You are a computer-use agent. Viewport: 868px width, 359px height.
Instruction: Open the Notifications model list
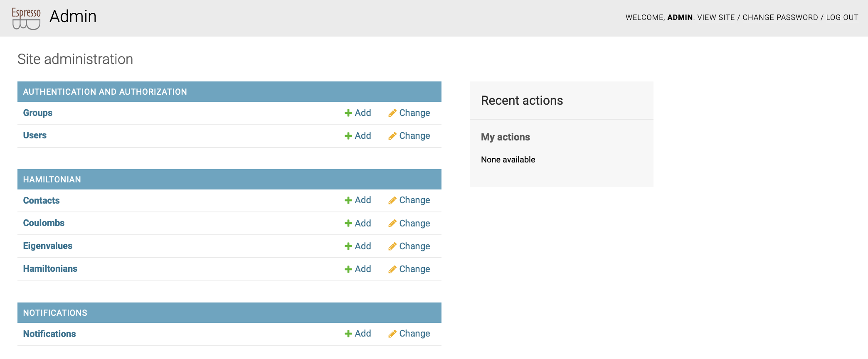point(49,334)
